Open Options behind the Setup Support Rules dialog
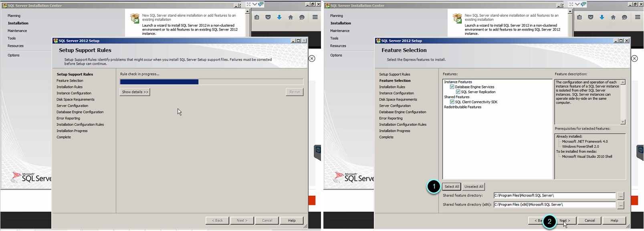Screen dimensions: 644x231 tap(14, 55)
